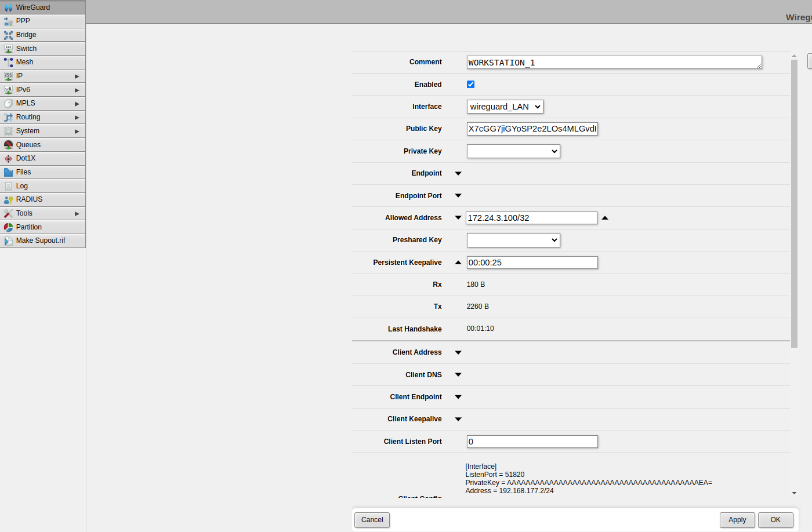The height and width of the screenshot is (532, 812).
Task: Click the WireGuard icon in sidebar
Action: pos(8,8)
